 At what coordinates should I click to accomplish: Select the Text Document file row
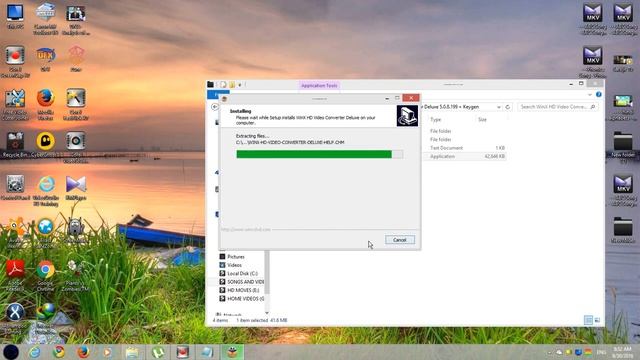click(x=465, y=148)
